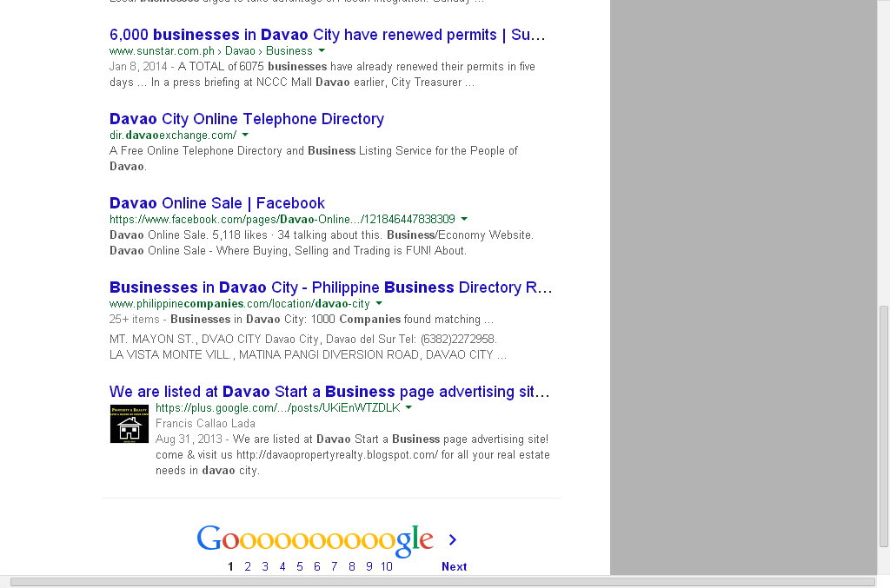This screenshot has width=890, height=588.
Task: Click 'Aug 31, 2013' date text
Action: pos(189,439)
